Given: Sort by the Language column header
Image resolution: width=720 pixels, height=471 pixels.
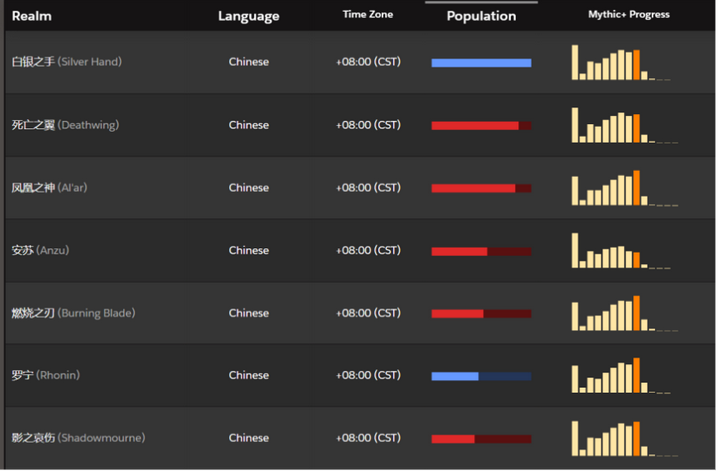Looking at the screenshot, I should tap(249, 17).
